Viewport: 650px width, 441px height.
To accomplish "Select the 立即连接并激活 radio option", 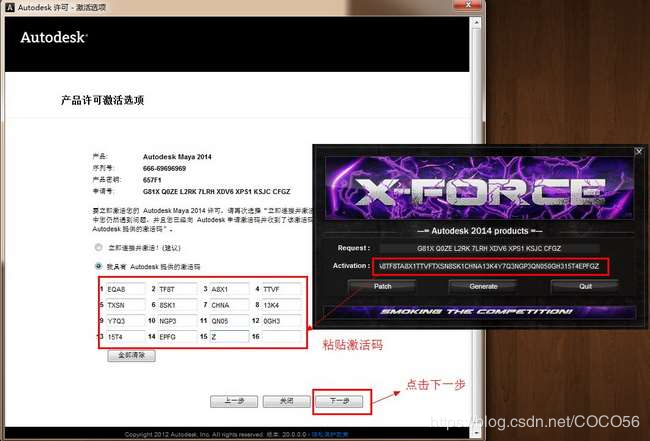I will click(98, 247).
